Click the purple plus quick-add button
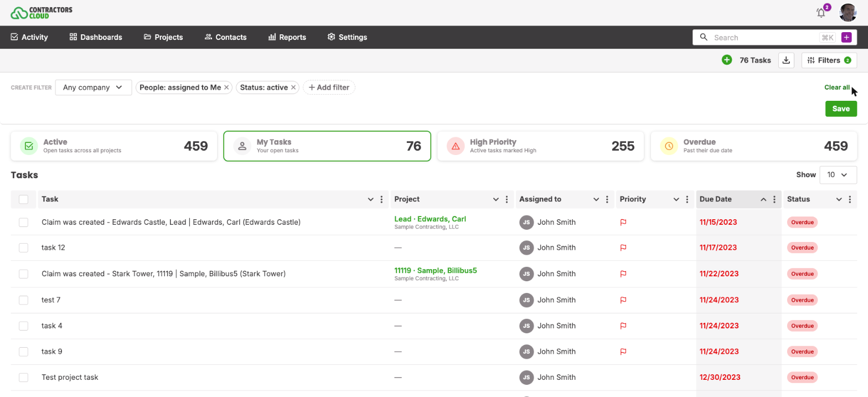This screenshot has width=868, height=397. 846,37
